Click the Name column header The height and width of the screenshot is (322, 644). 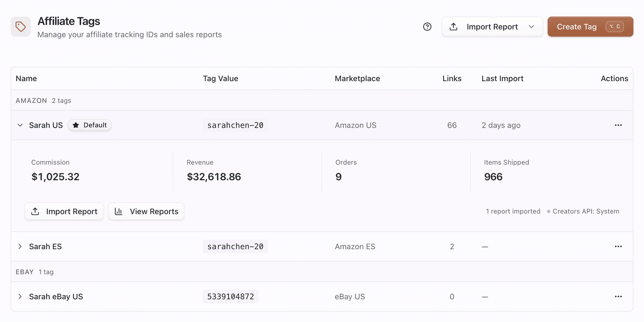click(26, 78)
